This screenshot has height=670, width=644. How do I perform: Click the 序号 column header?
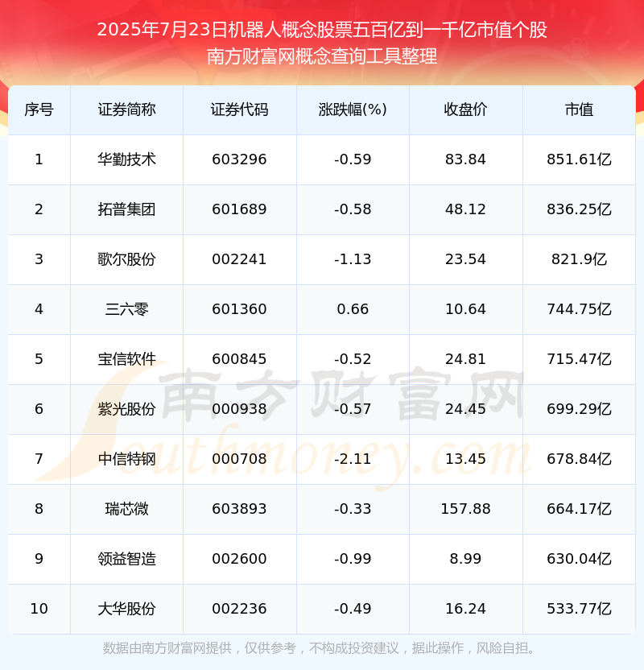[39, 110]
